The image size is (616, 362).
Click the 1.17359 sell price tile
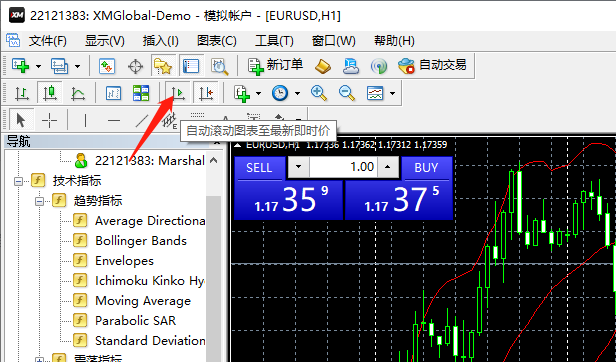pyautogui.click(x=289, y=200)
